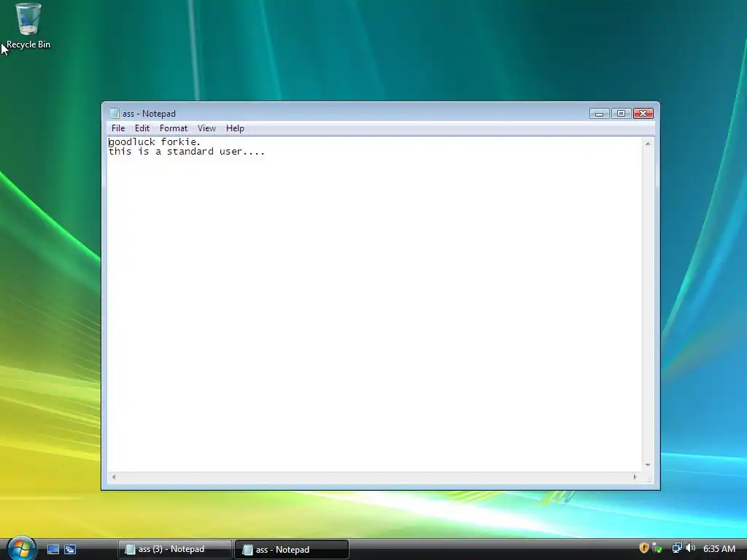Click the line 'this is a standard user....'
The height and width of the screenshot is (560, 747).
186,152
